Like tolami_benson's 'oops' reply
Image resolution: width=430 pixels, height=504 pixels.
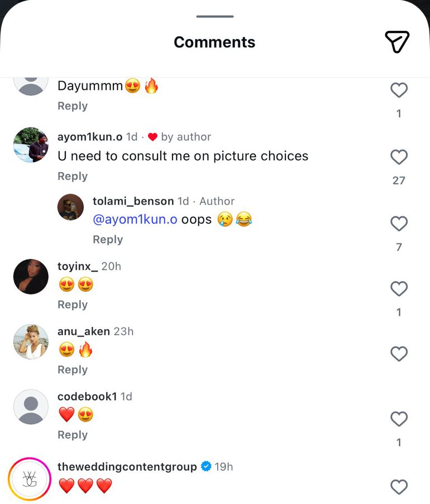pos(399,224)
